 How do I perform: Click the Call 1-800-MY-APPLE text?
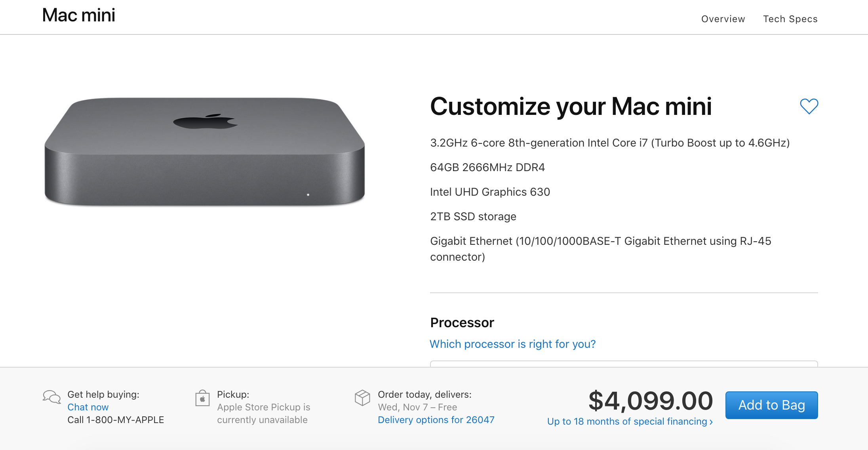pyautogui.click(x=116, y=420)
